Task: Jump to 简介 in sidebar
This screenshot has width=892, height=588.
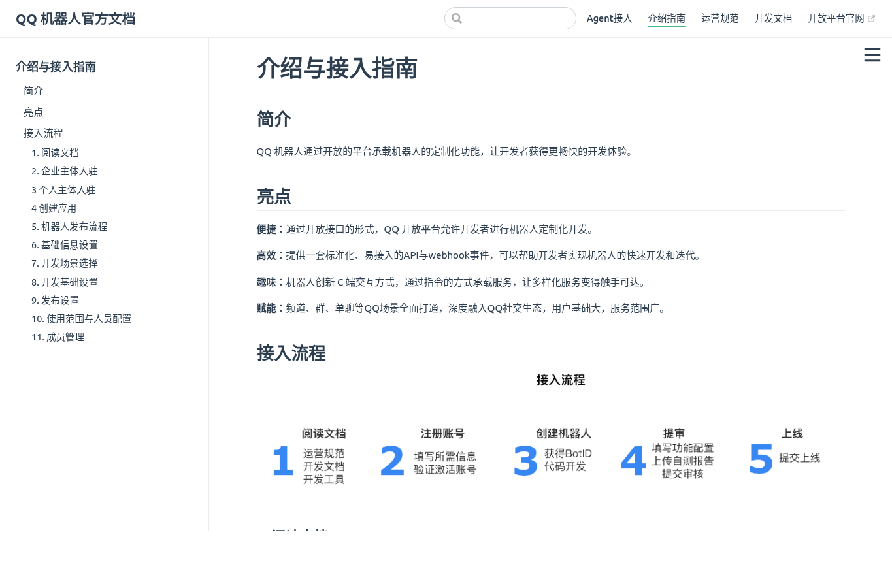Action: point(33,91)
